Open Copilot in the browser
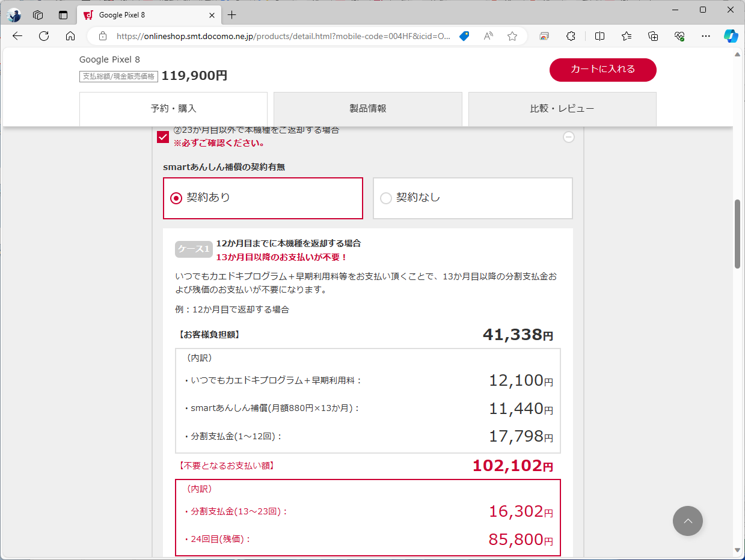Image resolution: width=745 pixels, height=560 pixels. [x=731, y=36]
